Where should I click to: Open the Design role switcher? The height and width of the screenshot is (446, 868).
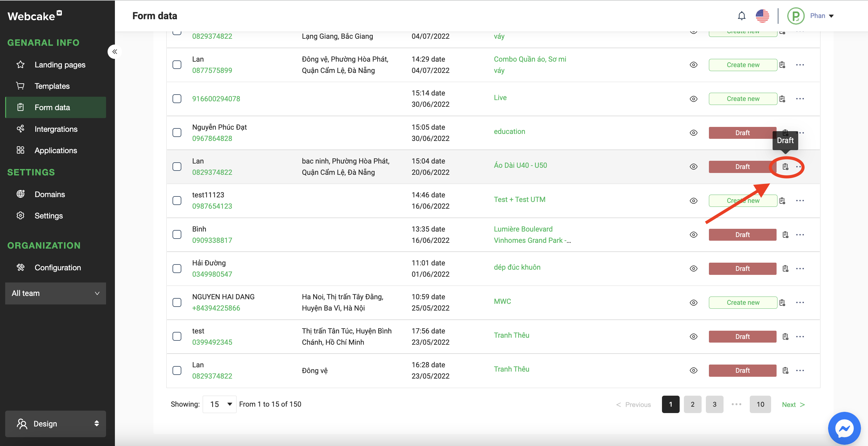pos(55,424)
